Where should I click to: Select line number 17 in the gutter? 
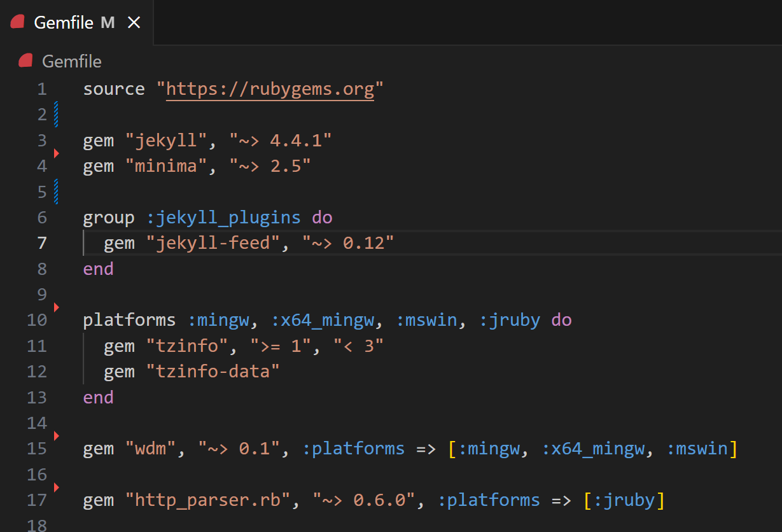point(37,500)
